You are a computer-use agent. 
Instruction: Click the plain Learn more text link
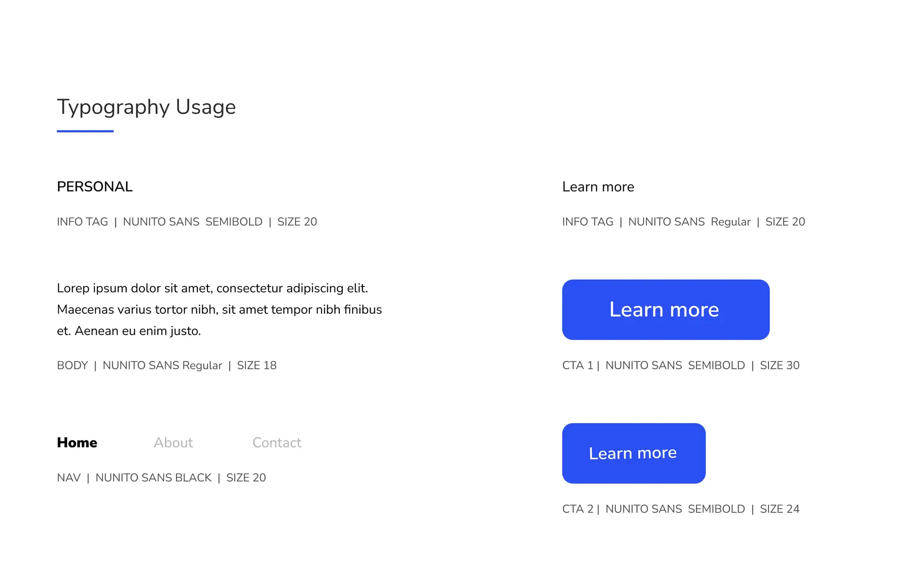coord(598,187)
